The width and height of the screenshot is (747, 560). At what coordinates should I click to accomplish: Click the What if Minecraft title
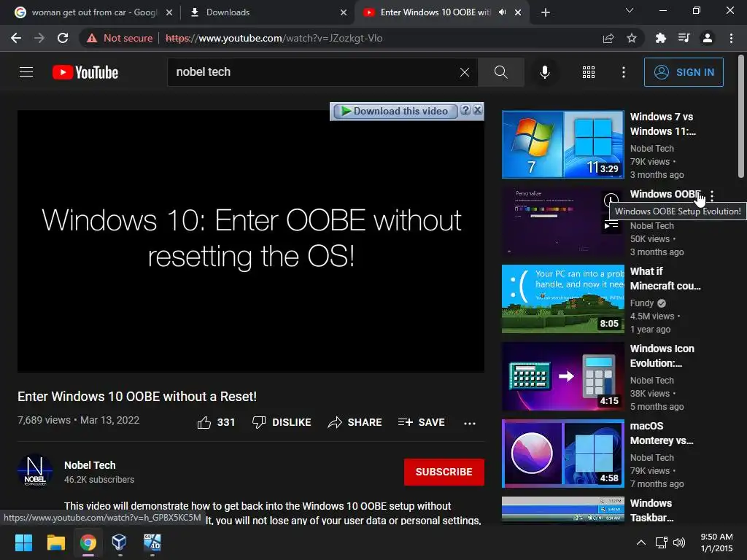[x=665, y=279]
